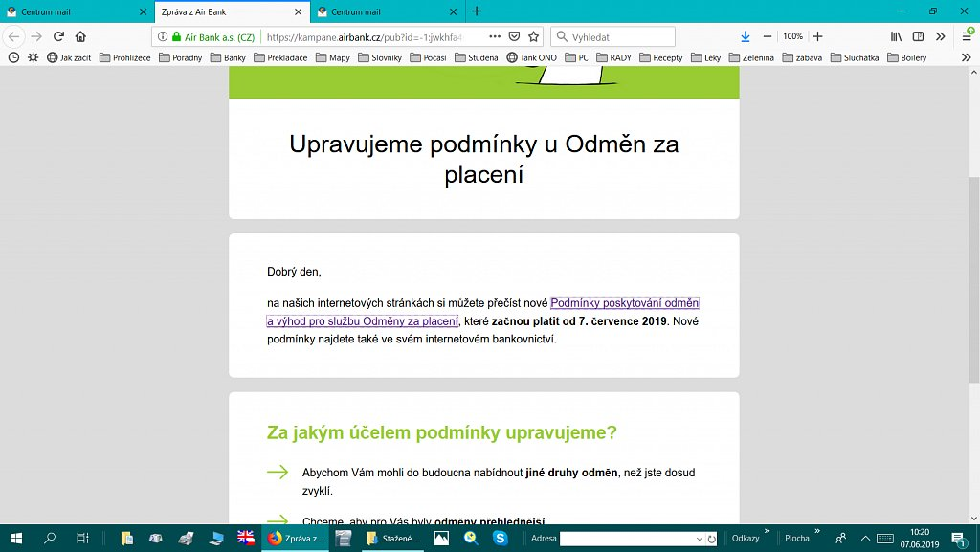
Task: Open the Prohlížeče bookmark folder
Action: 125,57
